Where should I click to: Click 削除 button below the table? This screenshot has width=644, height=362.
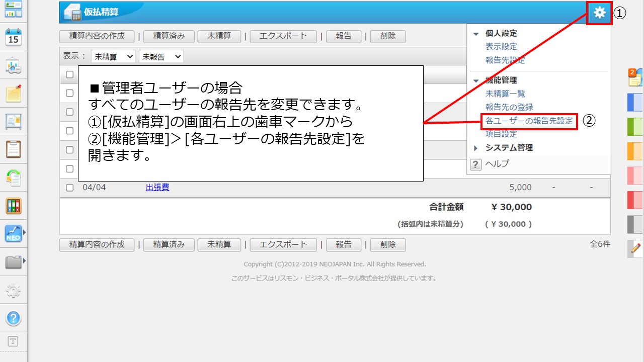pyautogui.click(x=388, y=245)
